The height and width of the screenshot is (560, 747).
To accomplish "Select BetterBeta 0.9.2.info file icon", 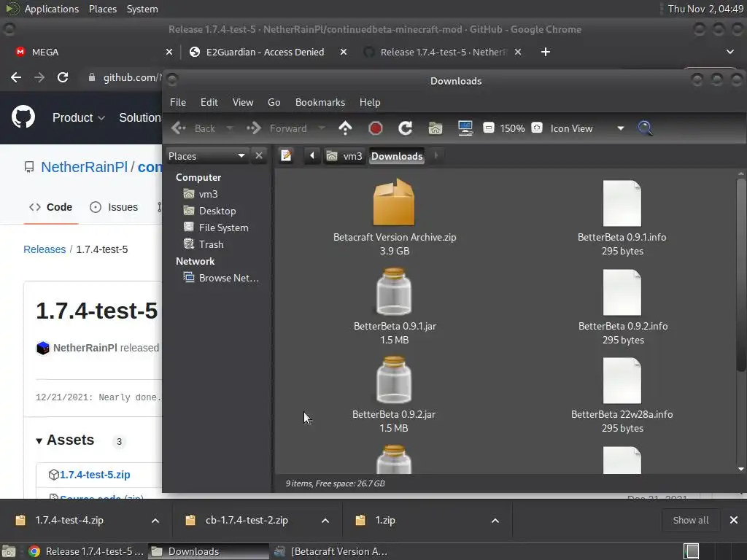I will pyautogui.click(x=622, y=292).
